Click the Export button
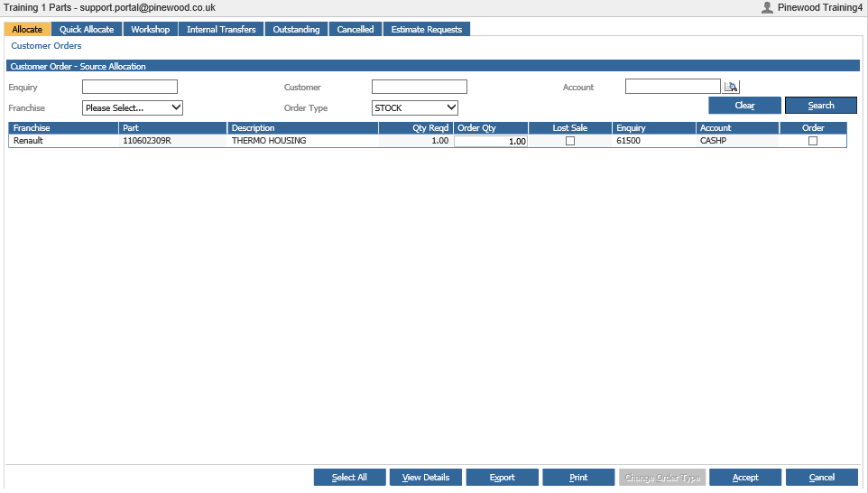Screen dimensions: 868x493 [502, 478]
